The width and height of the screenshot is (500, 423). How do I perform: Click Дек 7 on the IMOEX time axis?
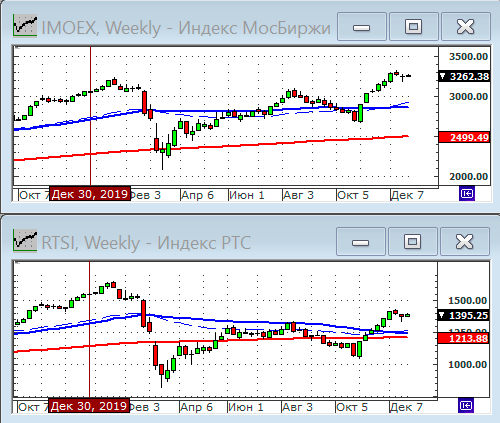point(407,195)
